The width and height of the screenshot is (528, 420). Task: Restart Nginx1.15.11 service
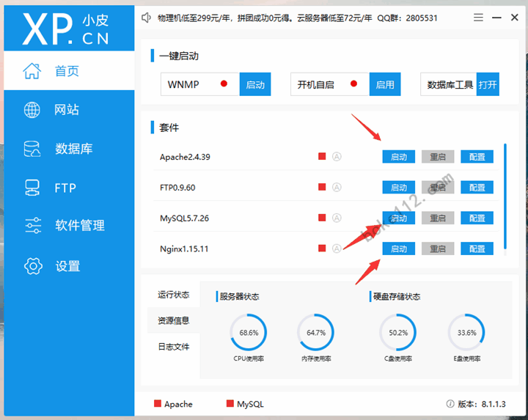(x=438, y=248)
